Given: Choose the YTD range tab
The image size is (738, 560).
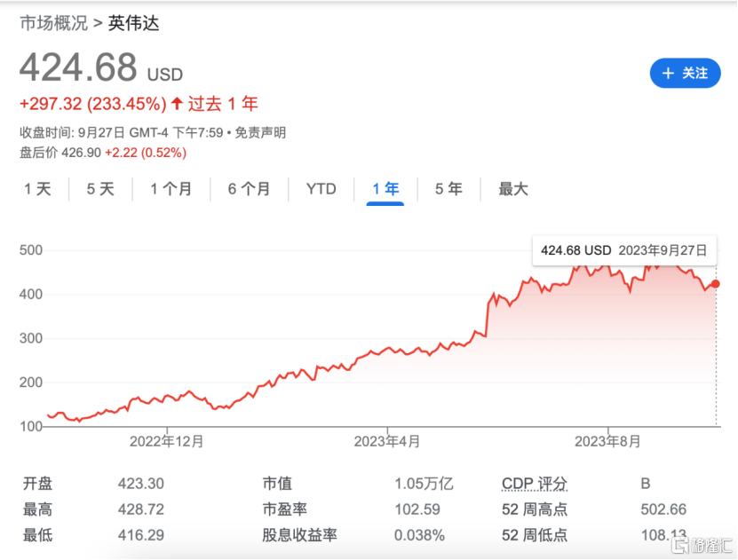Looking at the screenshot, I should [x=321, y=189].
